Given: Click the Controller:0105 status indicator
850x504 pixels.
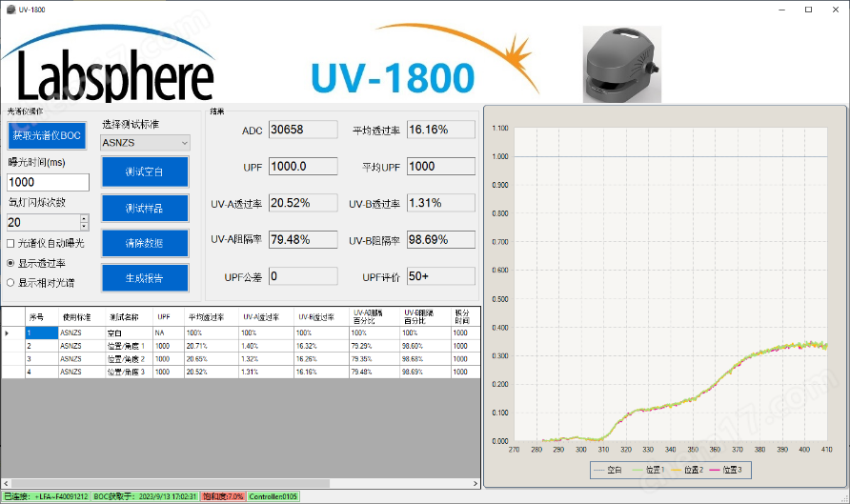Looking at the screenshot, I should click(273, 496).
